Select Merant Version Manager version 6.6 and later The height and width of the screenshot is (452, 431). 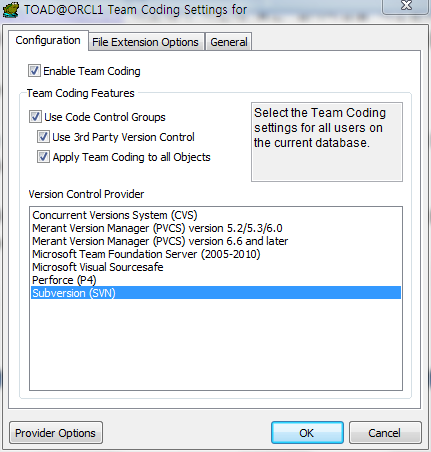tap(216, 241)
